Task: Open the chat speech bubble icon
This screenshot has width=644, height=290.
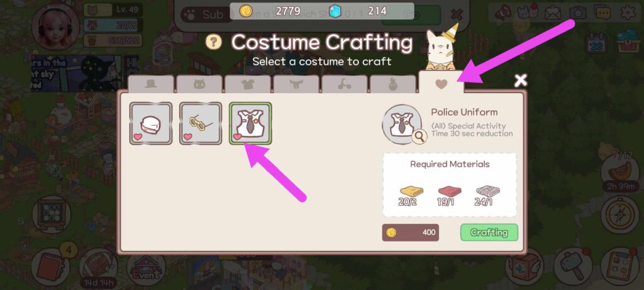Action: click(602, 13)
